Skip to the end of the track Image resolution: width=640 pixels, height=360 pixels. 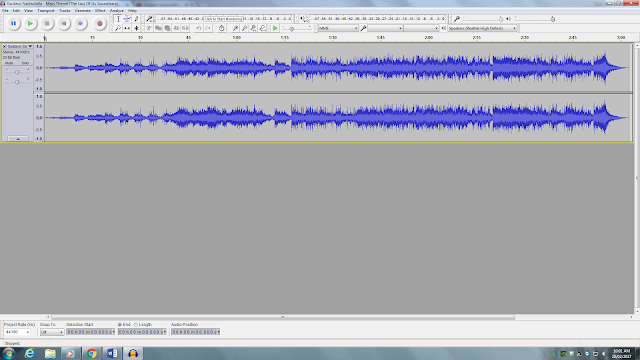[x=80, y=24]
